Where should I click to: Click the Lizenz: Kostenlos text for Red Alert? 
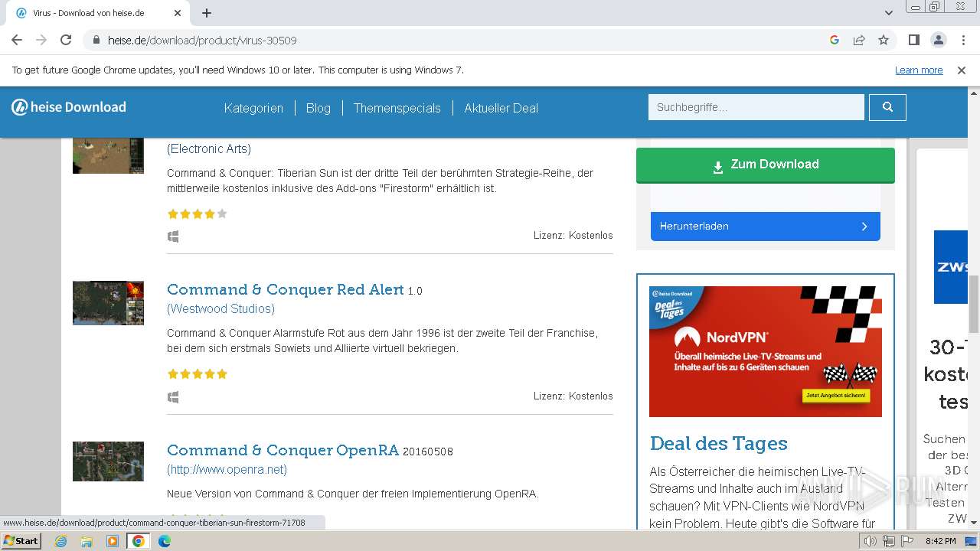click(573, 396)
